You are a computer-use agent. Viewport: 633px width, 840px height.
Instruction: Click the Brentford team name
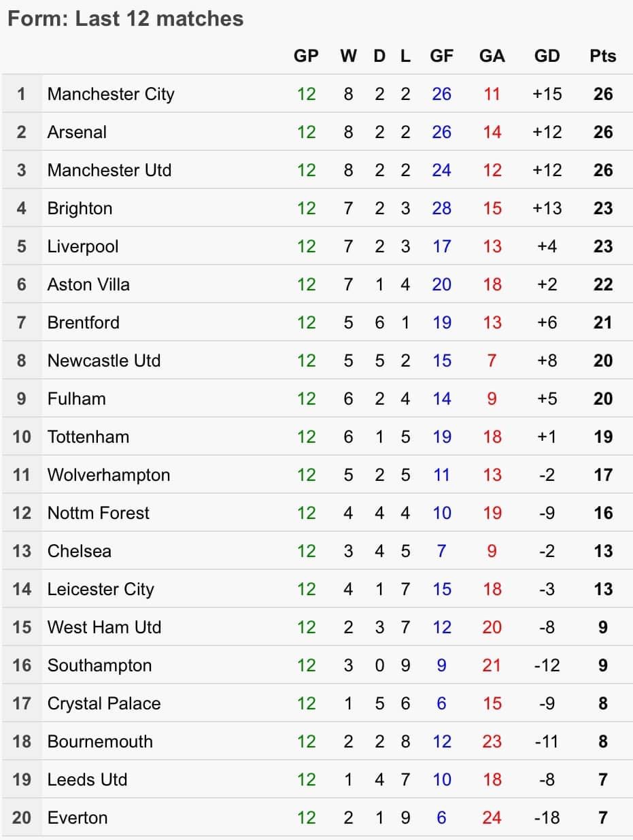click(83, 322)
